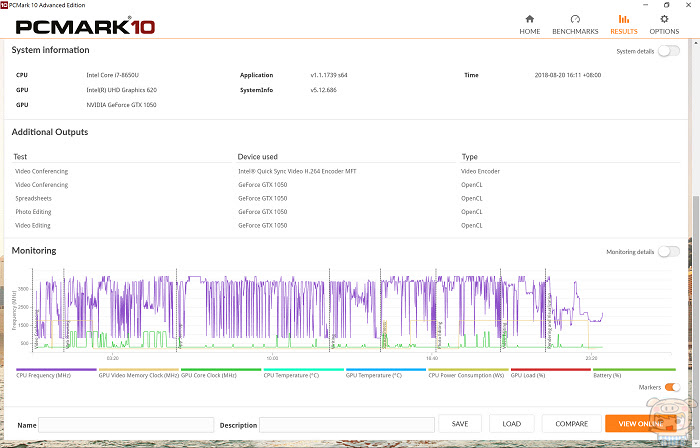700x448 pixels.
Task: Select the Spreadsheets test row
Action: click(346, 199)
